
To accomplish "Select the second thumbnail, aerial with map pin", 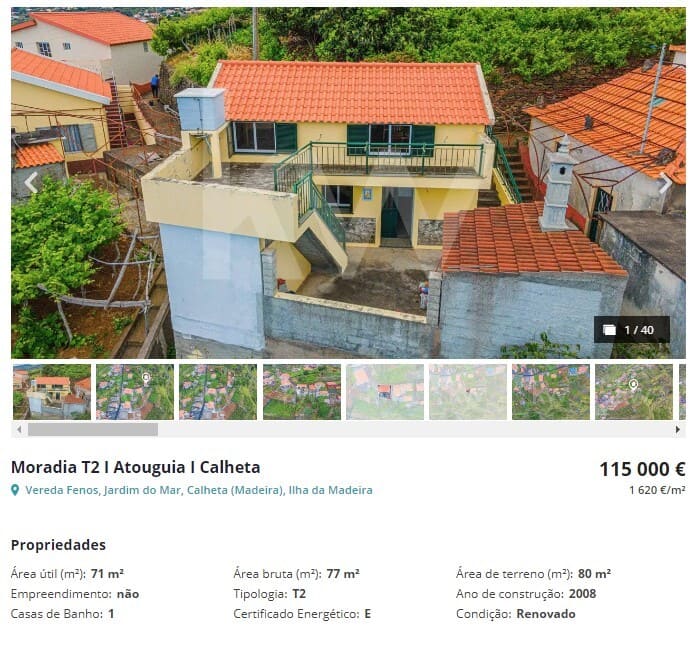I will pos(135,392).
